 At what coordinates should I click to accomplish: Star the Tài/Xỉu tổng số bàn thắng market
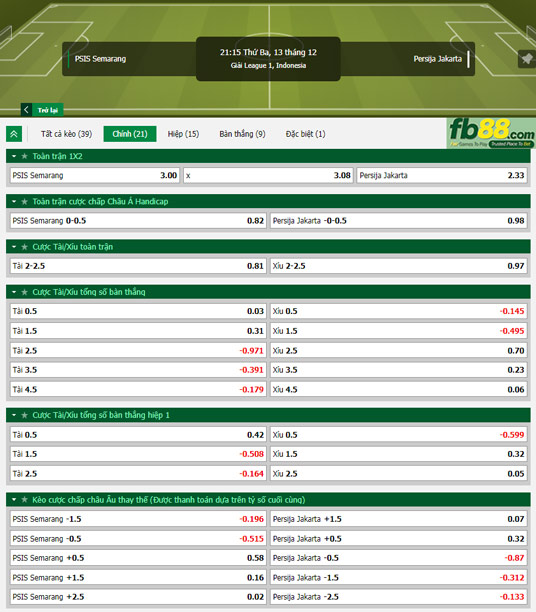tap(25, 292)
